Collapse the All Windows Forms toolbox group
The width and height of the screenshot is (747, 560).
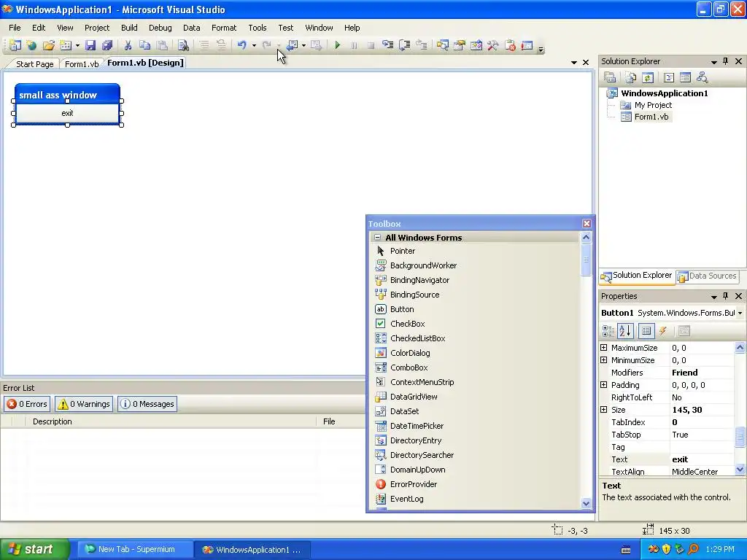pyautogui.click(x=377, y=237)
